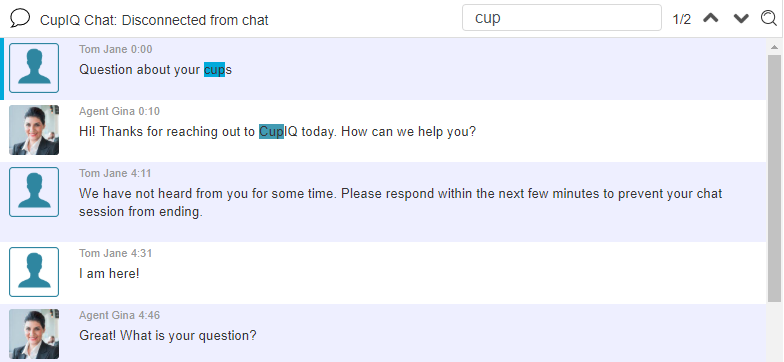The width and height of the screenshot is (784, 362).
Task: Select the 'Question about your cups' message
Action: [x=156, y=70]
